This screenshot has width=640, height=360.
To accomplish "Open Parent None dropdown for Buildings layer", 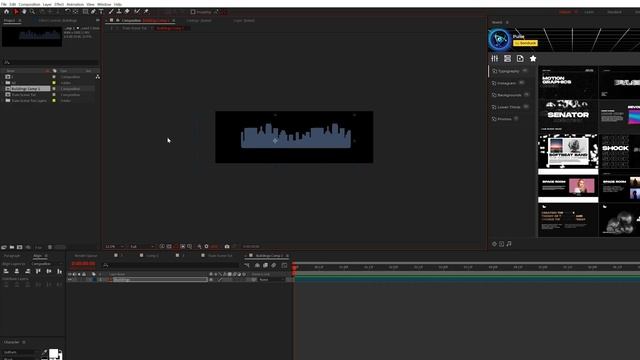I will [x=271, y=280].
